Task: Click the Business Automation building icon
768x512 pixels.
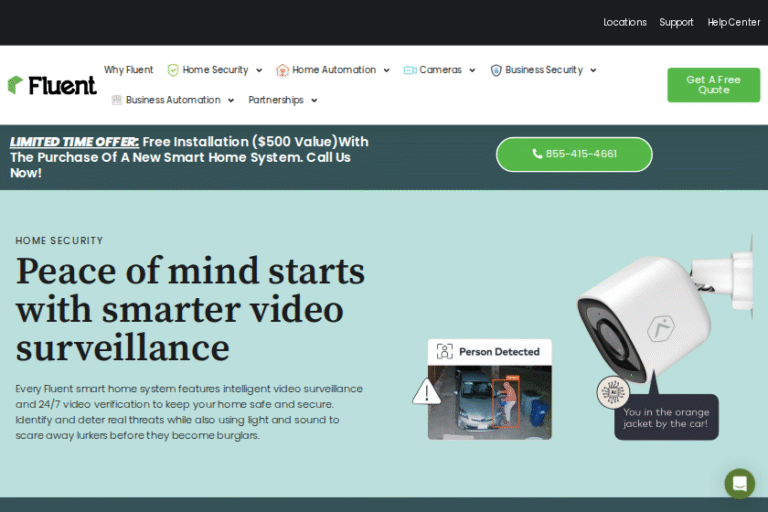Action: coord(117,100)
